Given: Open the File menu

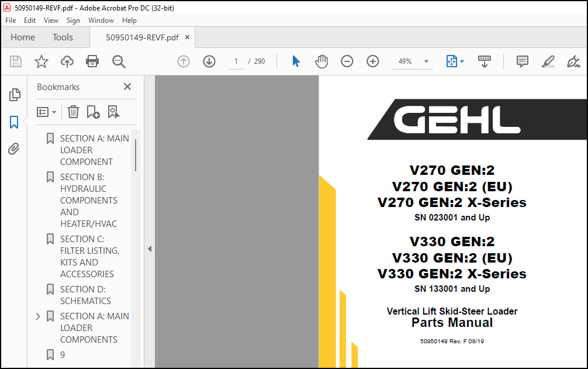Looking at the screenshot, I should click(x=11, y=20).
